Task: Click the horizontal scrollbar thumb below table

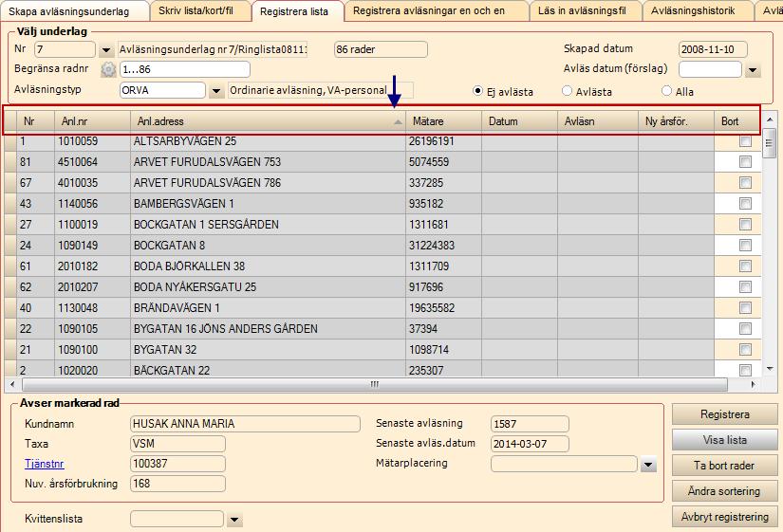Action: pos(375,384)
